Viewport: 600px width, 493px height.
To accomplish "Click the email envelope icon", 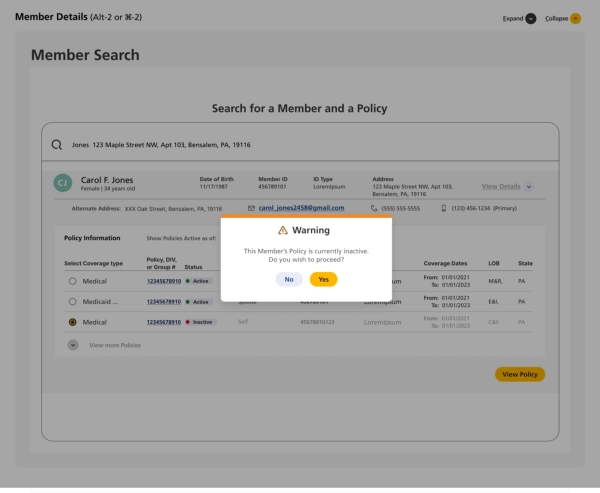I will point(251,208).
